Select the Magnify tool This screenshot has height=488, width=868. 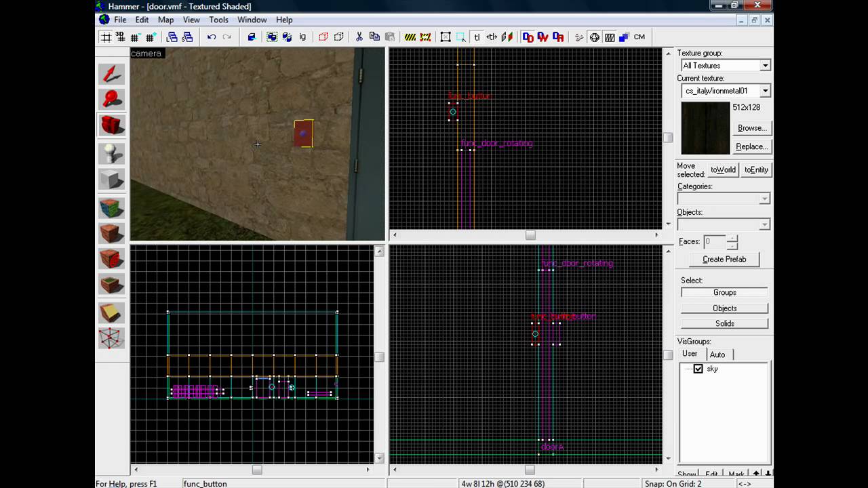coord(112,100)
